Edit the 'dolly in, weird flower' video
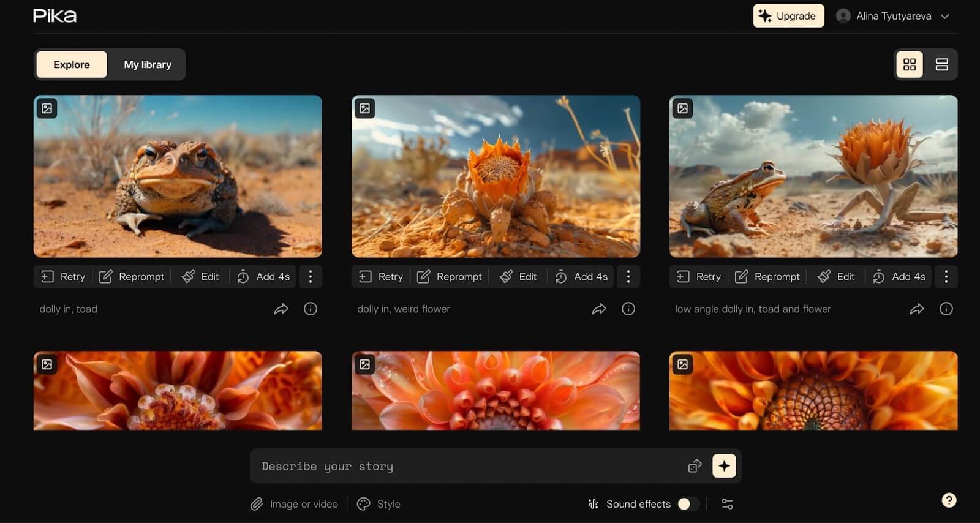This screenshot has height=523, width=980. pos(518,277)
